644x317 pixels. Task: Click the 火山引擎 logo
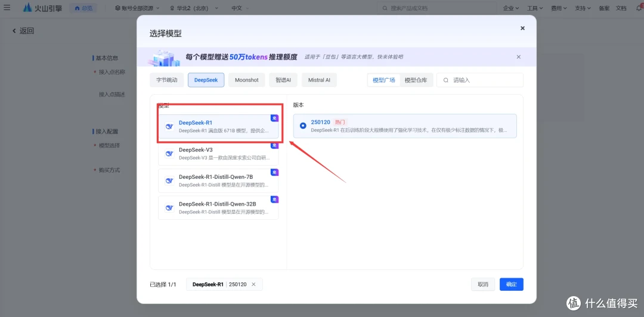(42, 8)
